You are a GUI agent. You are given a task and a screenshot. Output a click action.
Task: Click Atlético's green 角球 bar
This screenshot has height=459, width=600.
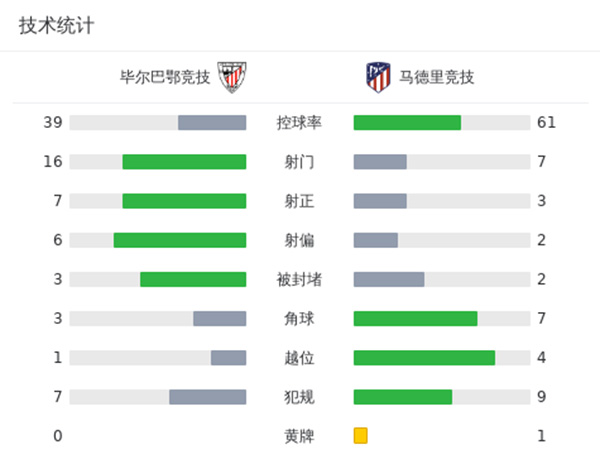(x=415, y=319)
